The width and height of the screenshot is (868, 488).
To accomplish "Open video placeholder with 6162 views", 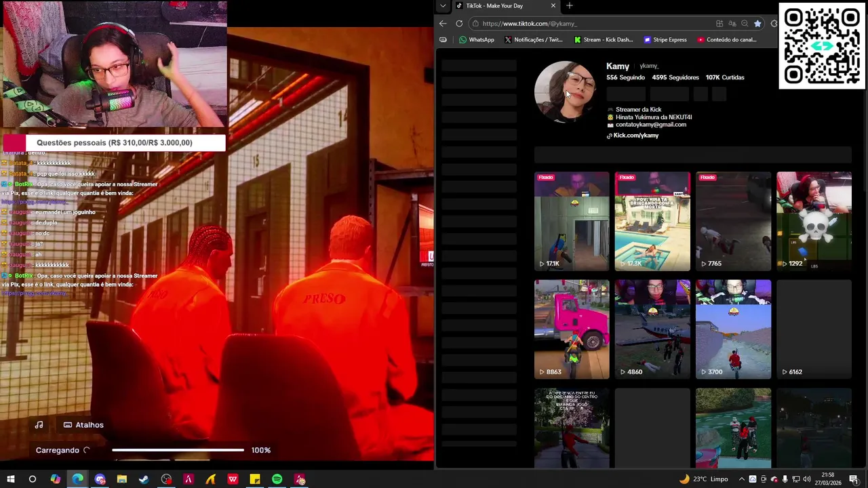I will pos(814,329).
